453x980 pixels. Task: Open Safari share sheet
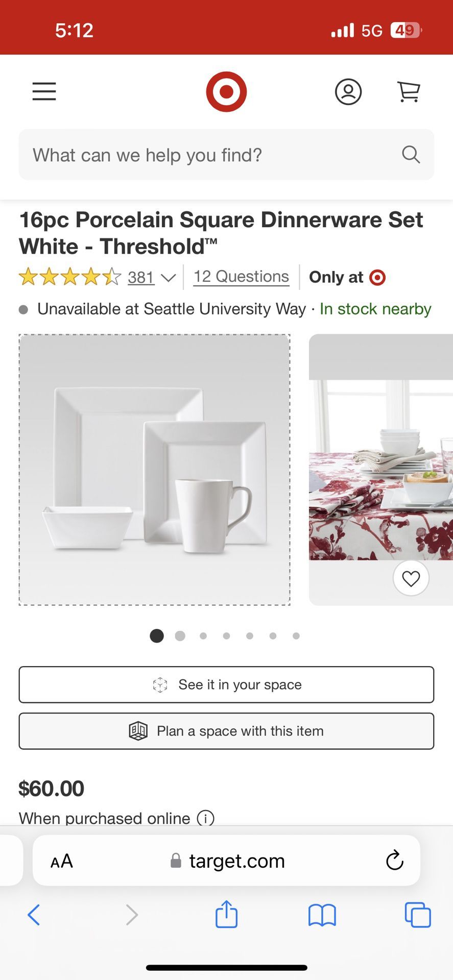point(226,914)
